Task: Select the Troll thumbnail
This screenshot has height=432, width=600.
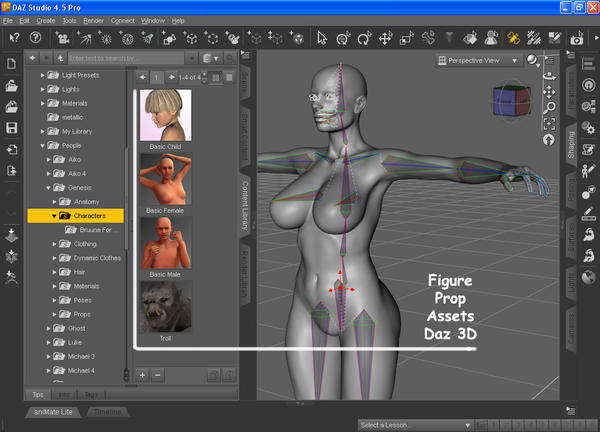Action: click(165, 307)
